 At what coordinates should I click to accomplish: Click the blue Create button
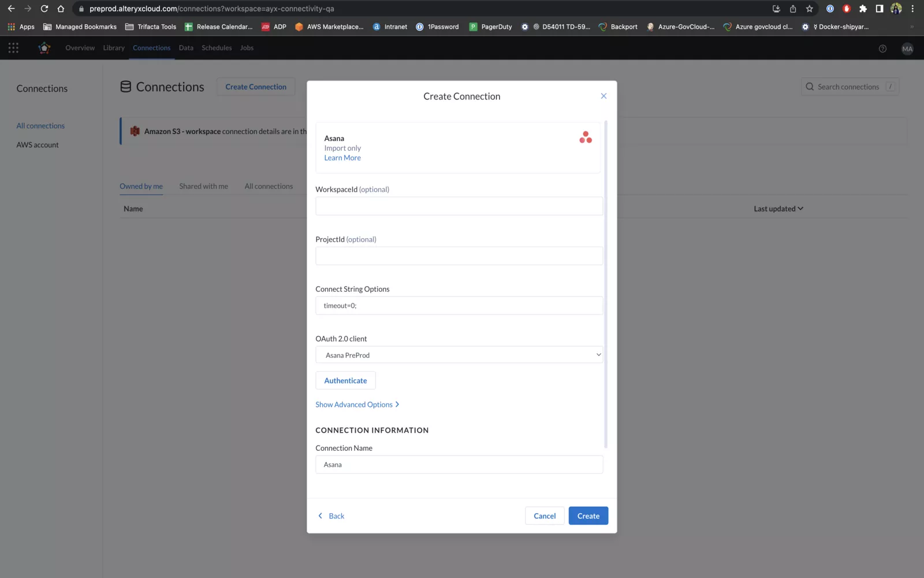click(x=588, y=516)
